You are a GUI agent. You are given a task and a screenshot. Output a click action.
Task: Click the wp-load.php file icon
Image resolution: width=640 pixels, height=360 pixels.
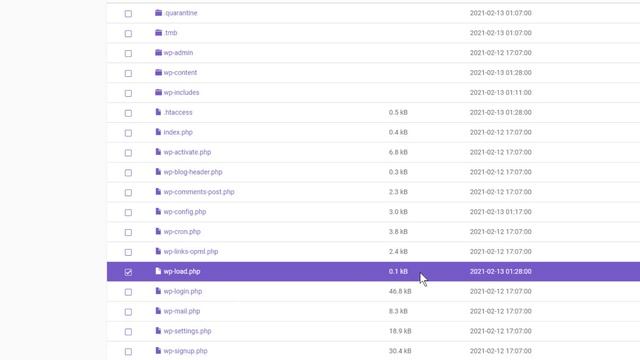click(x=158, y=271)
